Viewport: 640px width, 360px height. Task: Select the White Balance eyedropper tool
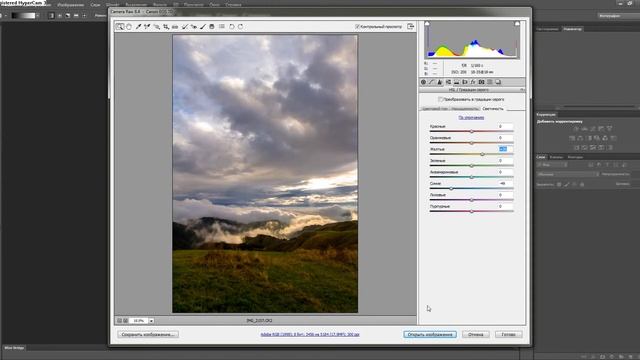138,27
